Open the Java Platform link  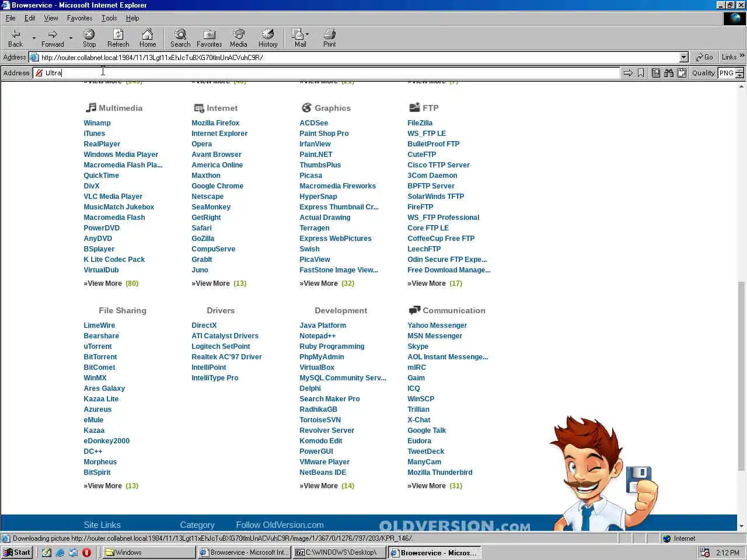click(323, 325)
